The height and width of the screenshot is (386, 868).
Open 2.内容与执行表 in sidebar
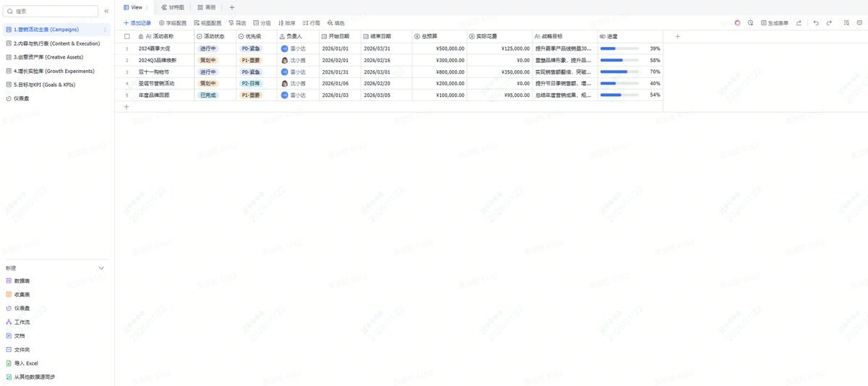[x=55, y=43]
